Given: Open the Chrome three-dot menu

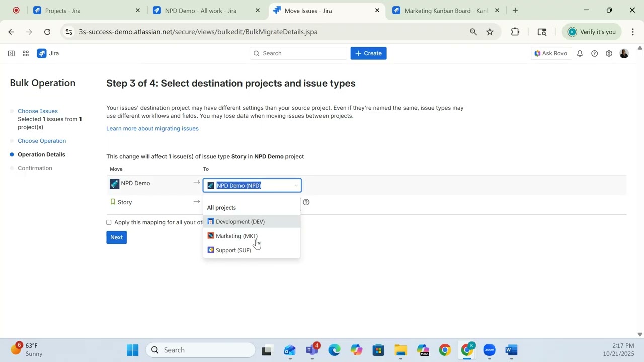Looking at the screenshot, I should (633, 32).
